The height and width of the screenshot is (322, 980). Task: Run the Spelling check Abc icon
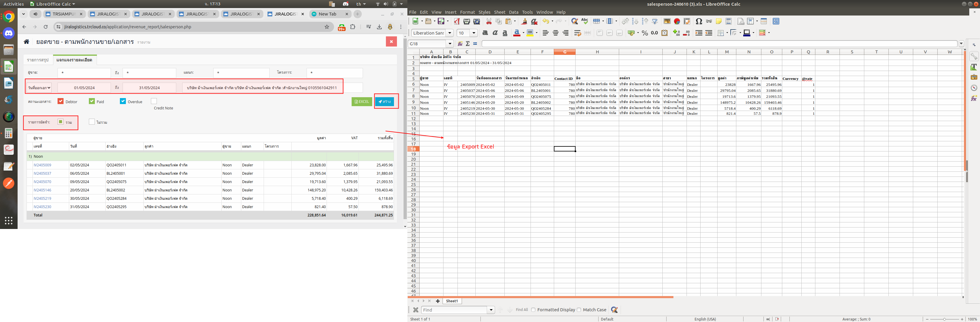coord(585,21)
